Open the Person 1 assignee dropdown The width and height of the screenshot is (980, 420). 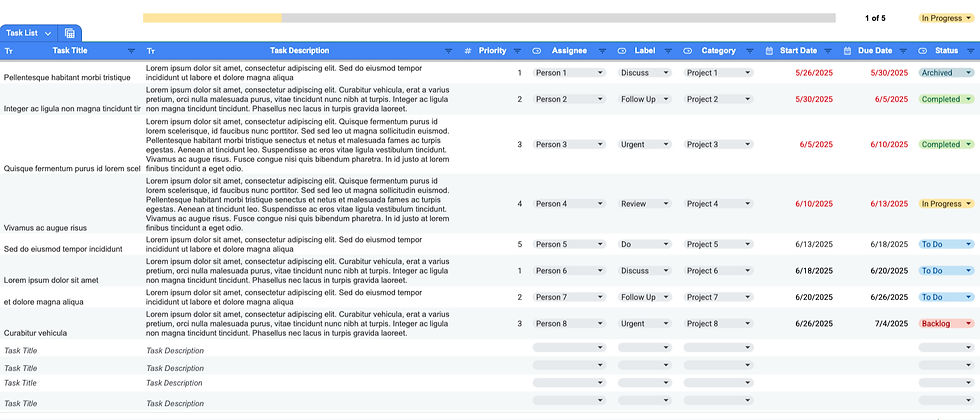(569, 72)
